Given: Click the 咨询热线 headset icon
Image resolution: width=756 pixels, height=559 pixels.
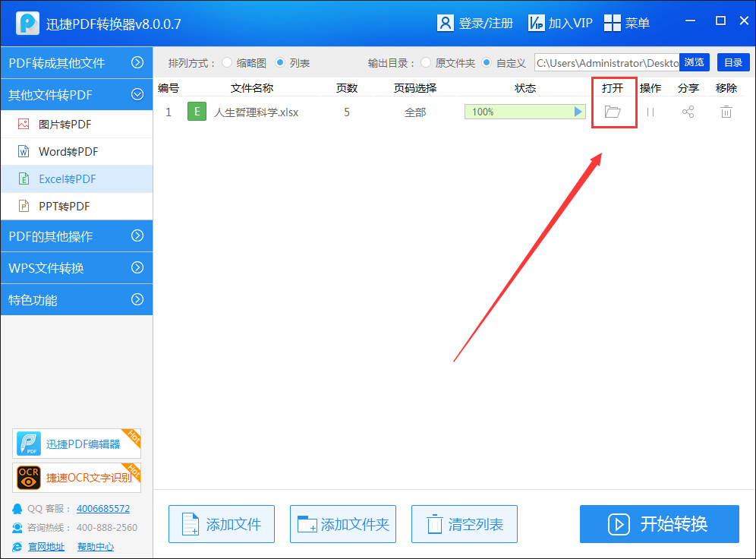Looking at the screenshot, I should point(17,528).
